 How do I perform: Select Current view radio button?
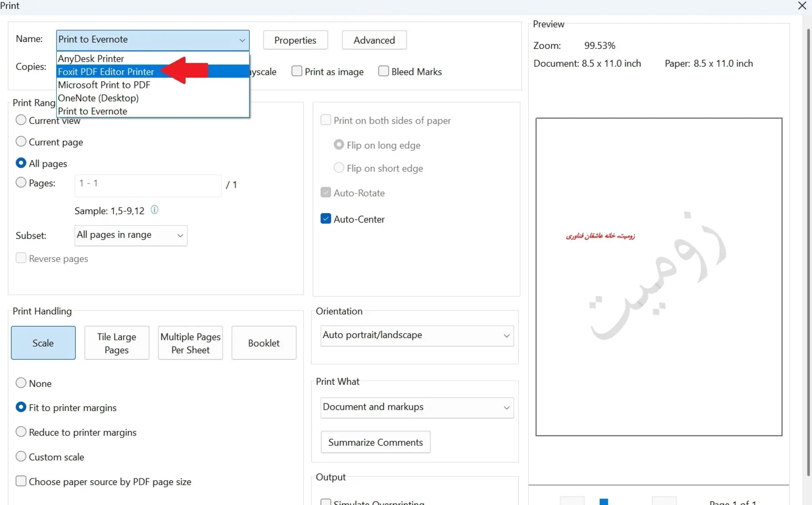[x=21, y=120]
